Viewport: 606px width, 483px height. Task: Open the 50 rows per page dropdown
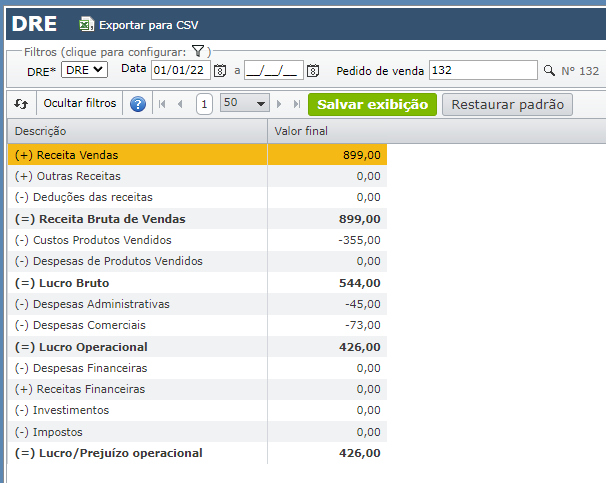245,103
